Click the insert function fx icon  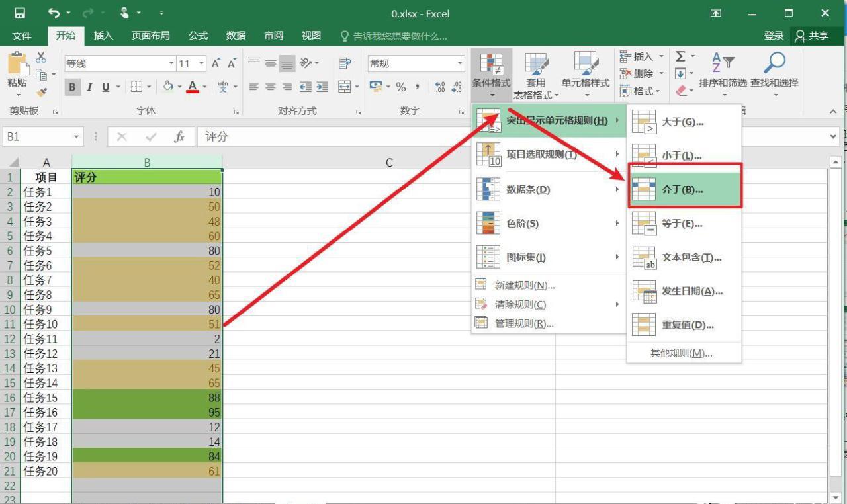(x=179, y=137)
